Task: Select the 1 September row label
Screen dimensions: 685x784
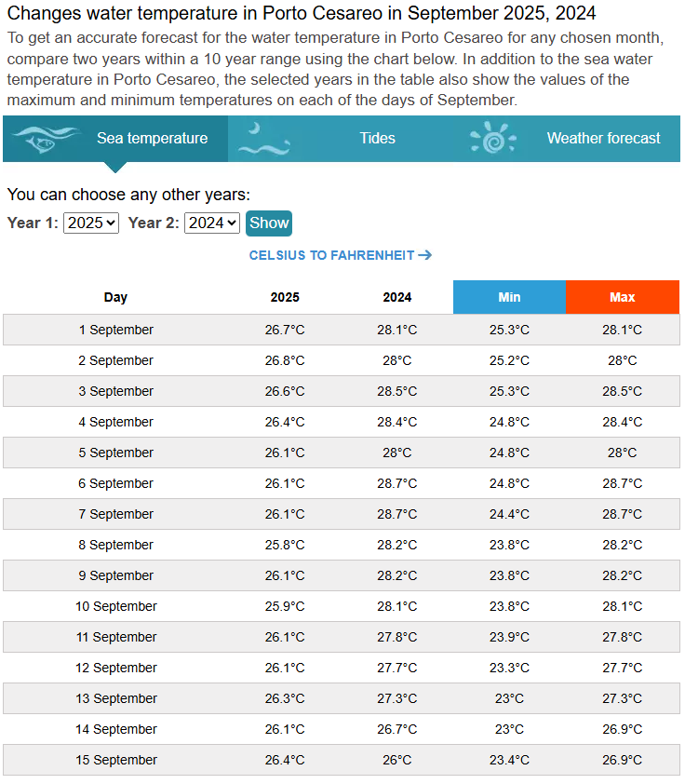Action: [x=116, y=330]
